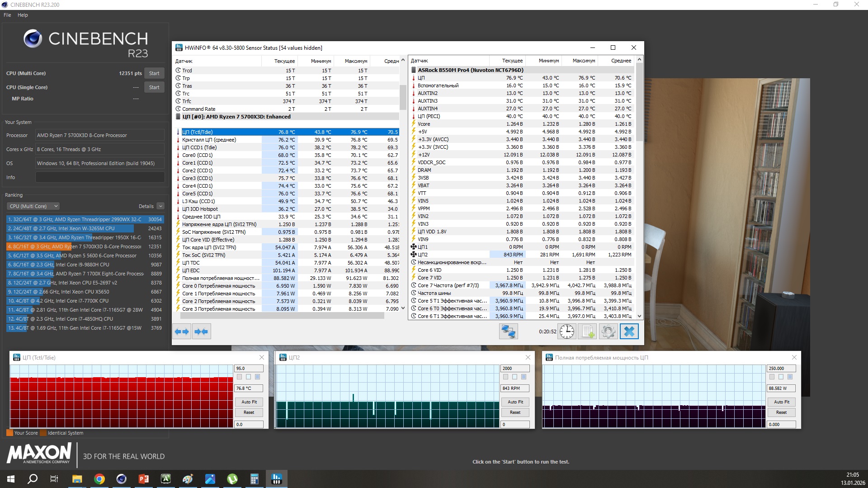Click the maximum value field showing 95.0
Viewport: 868px width, 488px height.
click(249, 369)
